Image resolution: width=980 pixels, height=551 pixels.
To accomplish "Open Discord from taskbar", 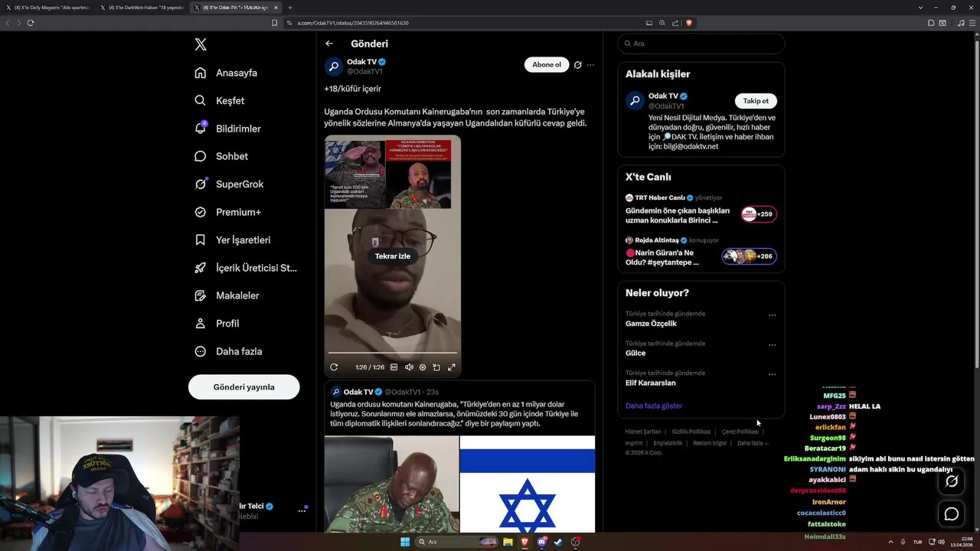I will coord(542,542).
